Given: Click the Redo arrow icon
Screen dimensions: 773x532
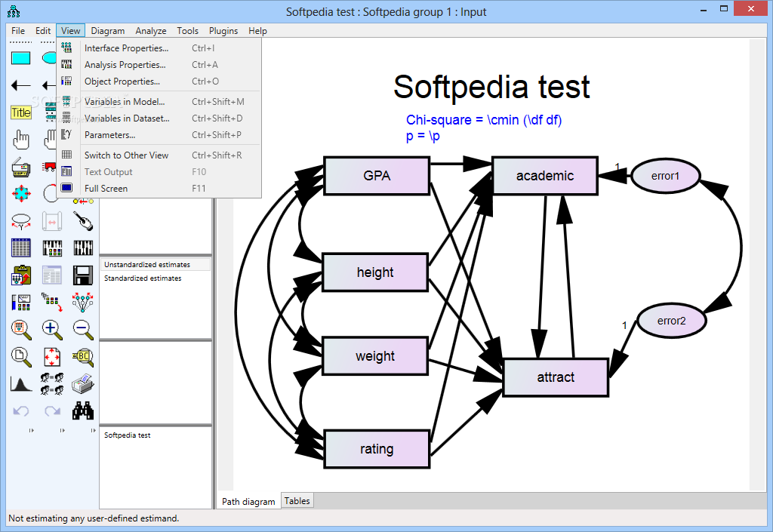Looking at the screenshot, I should pyautogui.click(x=52, y=411).
